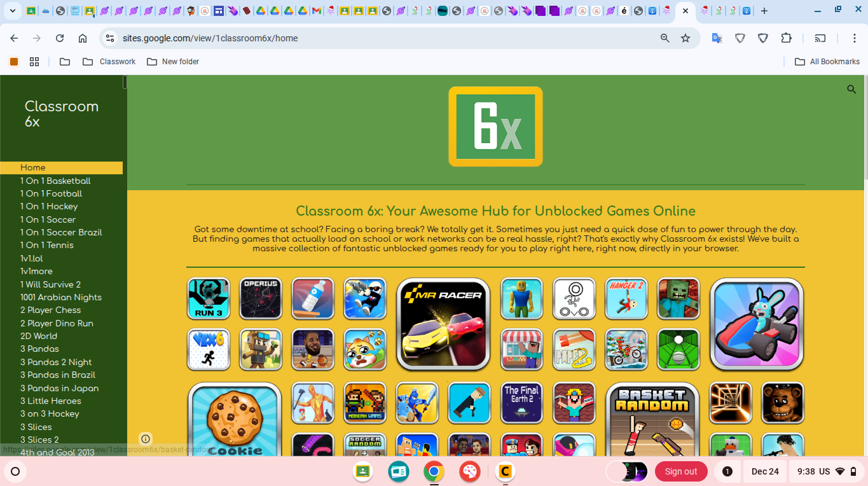Image resolution: width=868 pixels, height=486 pixels.
Task: Launch the rabbit kart racing game tile
Action: click(x=757, y=324)
